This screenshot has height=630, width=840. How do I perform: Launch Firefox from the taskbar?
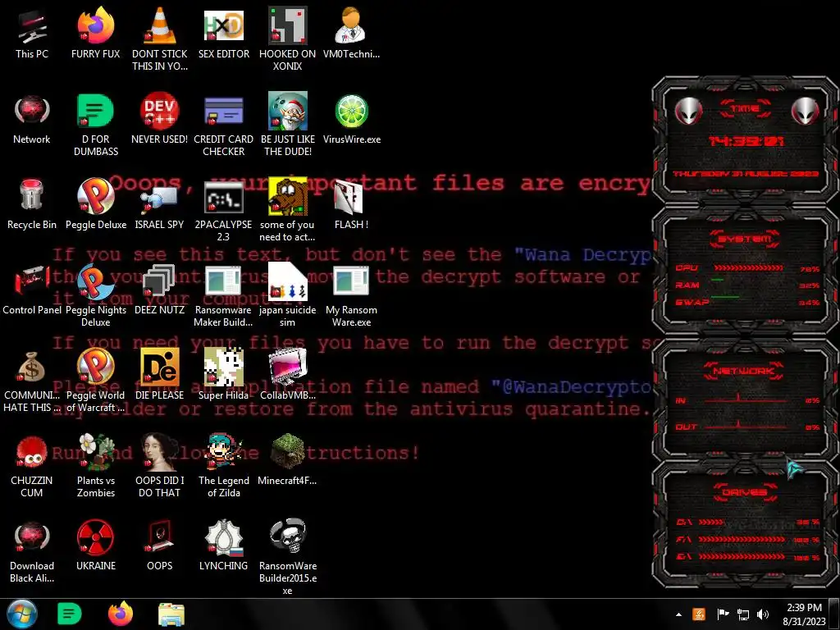pos(121,614)
